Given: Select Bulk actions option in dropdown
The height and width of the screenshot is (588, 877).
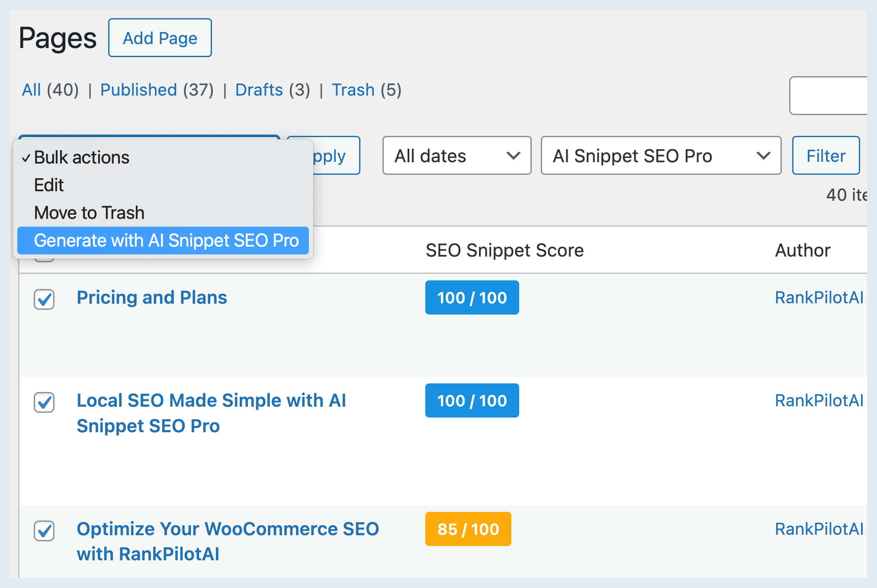Looking at the screenshot, I should (x=163, y=157).
